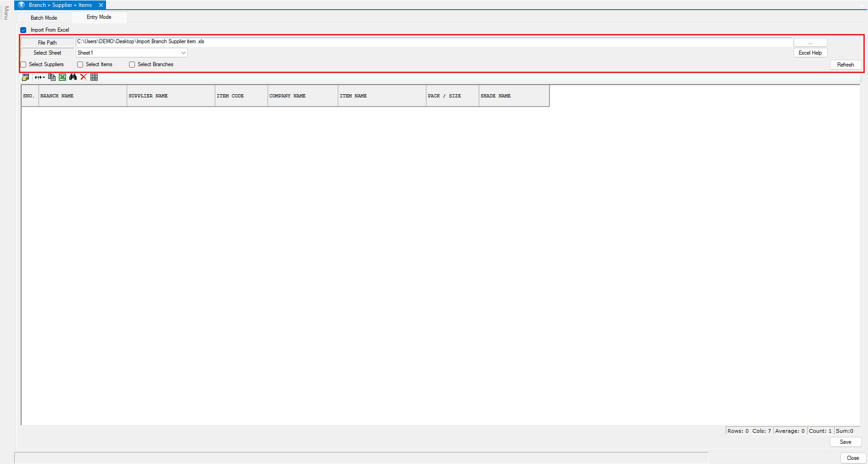Select the Entry Mode tab
868x464 pixels.
tap(99, 17)
